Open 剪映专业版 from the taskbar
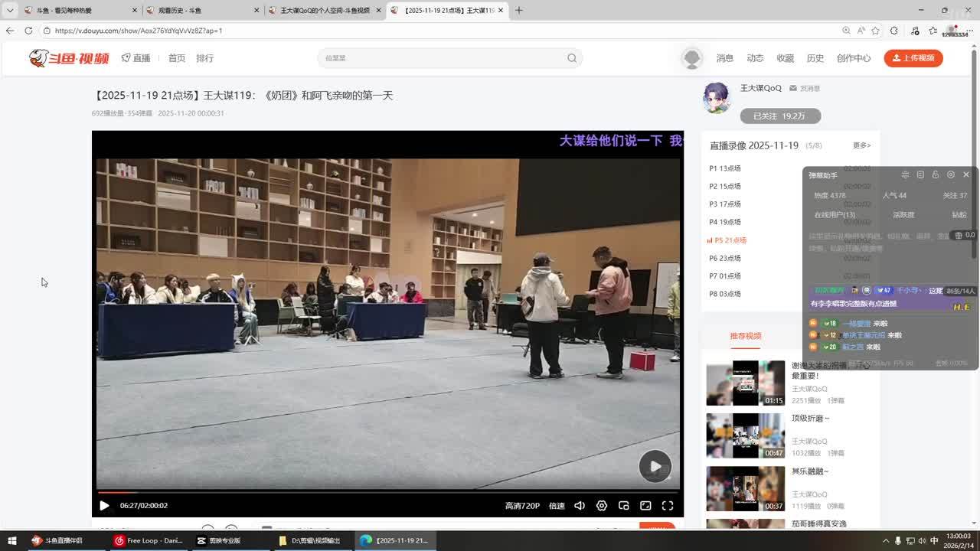This screenshot has width=980, height=551. (x=219, y=540)
